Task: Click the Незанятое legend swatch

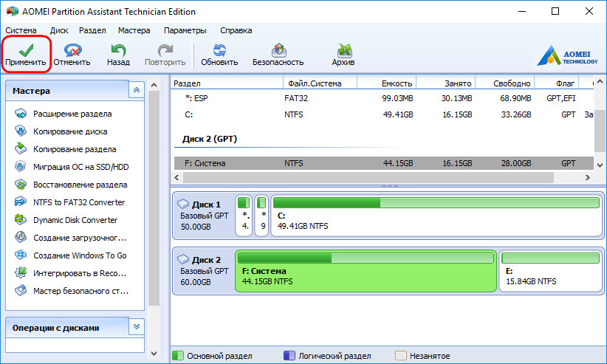Action: (x=401, y=355)
